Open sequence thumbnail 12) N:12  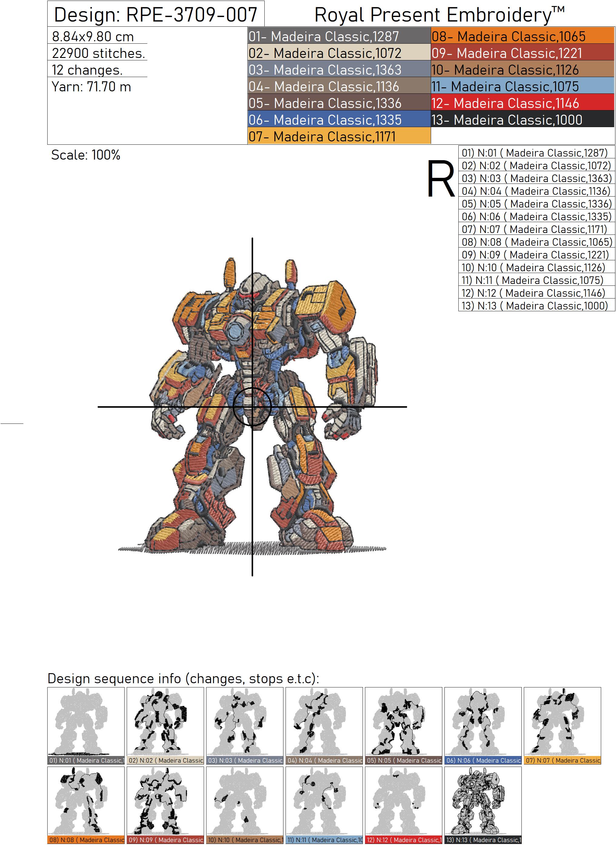(404, 805)
